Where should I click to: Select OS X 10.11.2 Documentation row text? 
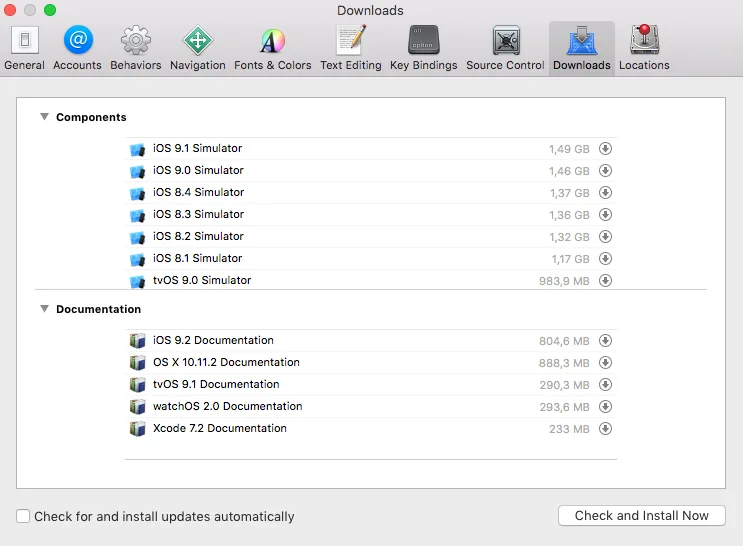(226, 362)
